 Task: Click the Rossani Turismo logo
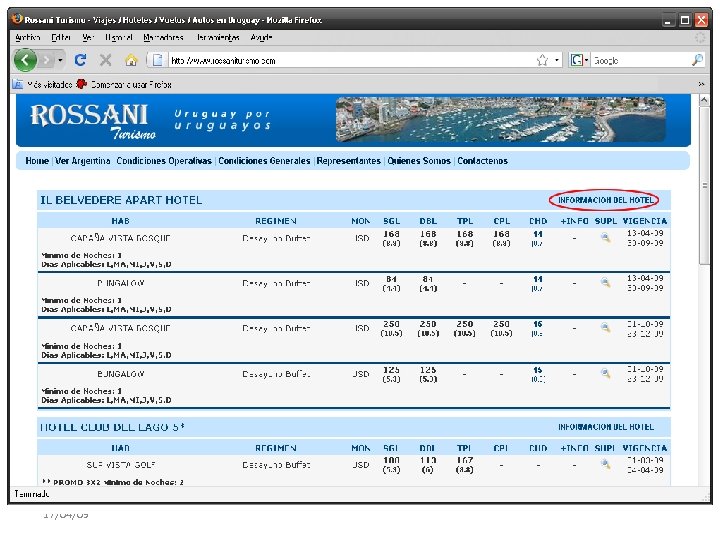coord(93,121)
